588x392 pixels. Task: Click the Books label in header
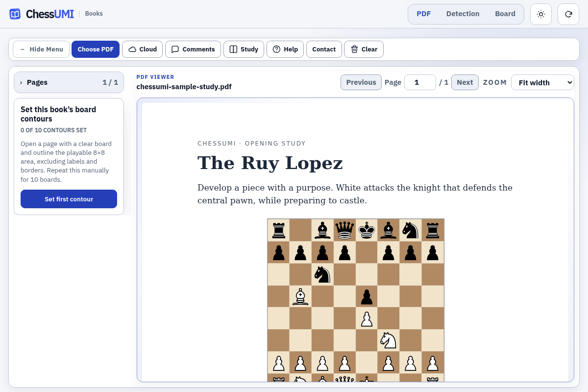94,14
